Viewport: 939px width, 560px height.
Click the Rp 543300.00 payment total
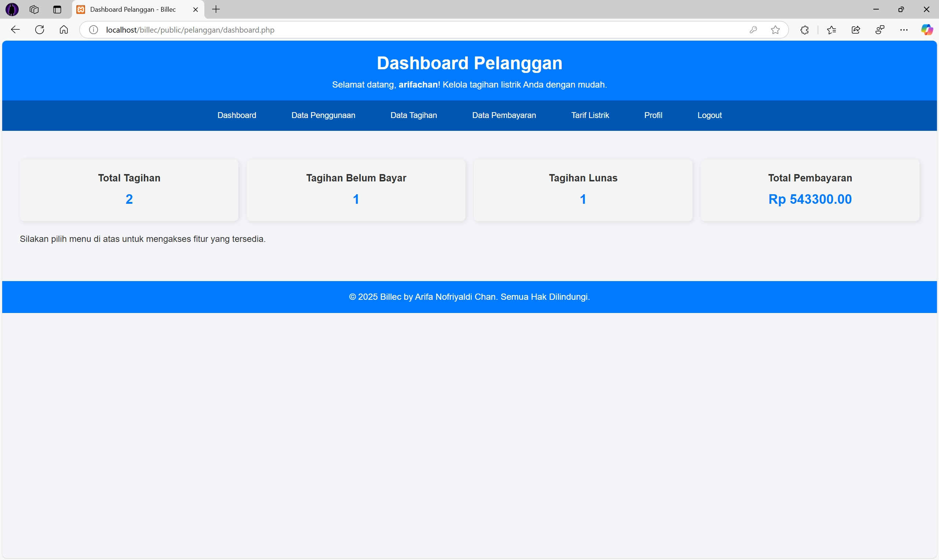810,199
